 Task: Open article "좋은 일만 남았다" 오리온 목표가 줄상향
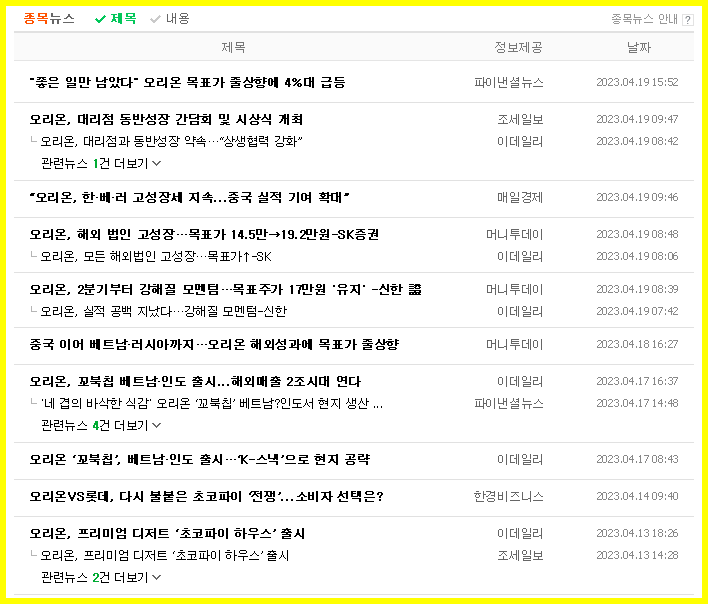[187, 83]
